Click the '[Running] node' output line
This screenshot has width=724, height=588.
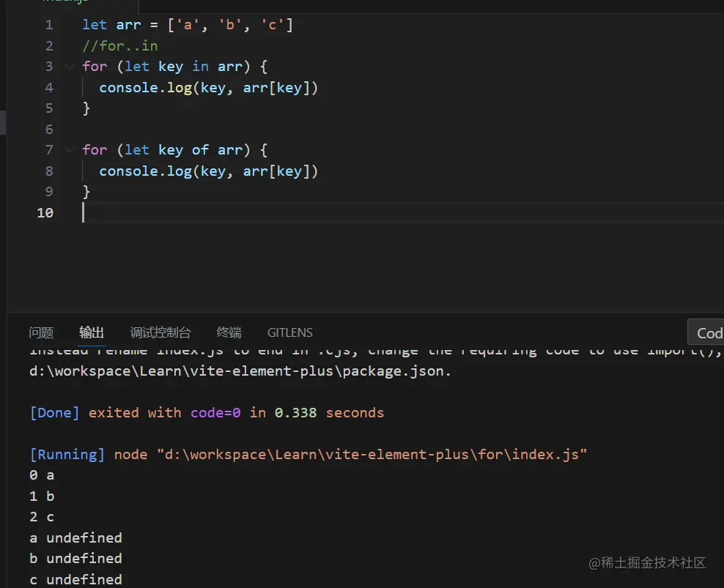pyautogui.click(x=308, y=455)
